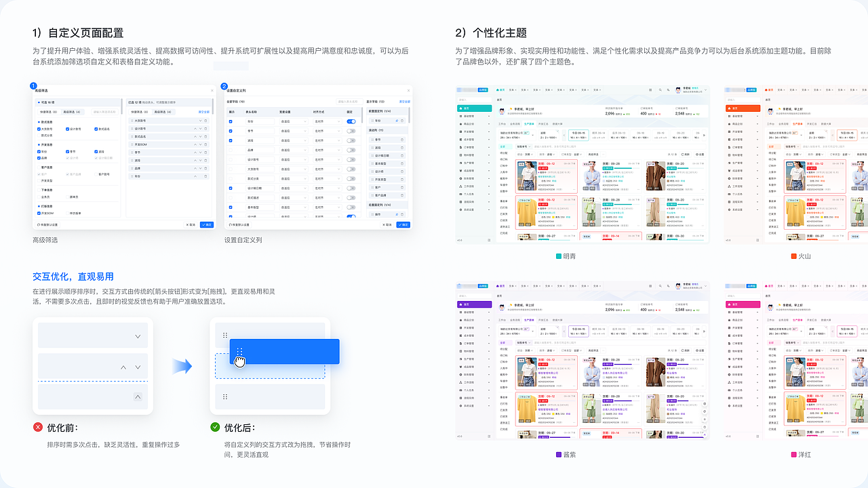Click 设置 gear in 明青 theme list

(x=700, y=155)
